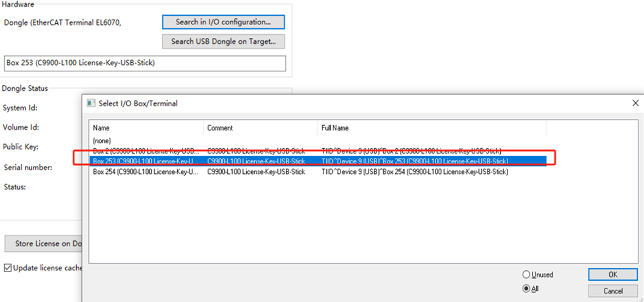Image resolution: width=644 pixels, height=302 pixels.
Task: Click Search in I/O configuration button
Action: tap(224, 22)
